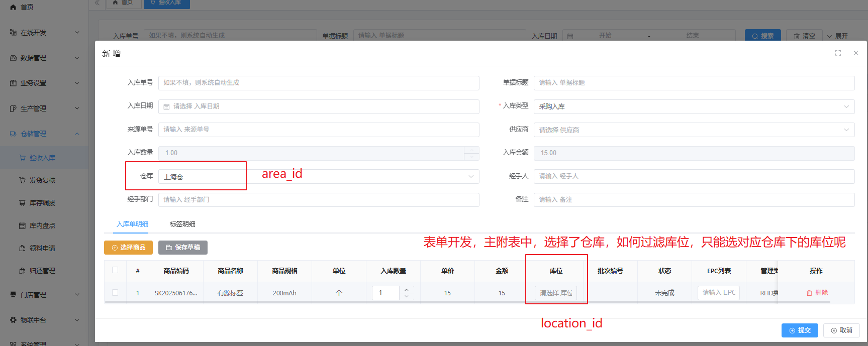
Task: Expand the 数据管理 menu
Action: pyautogui.click(x=77, y=58)
